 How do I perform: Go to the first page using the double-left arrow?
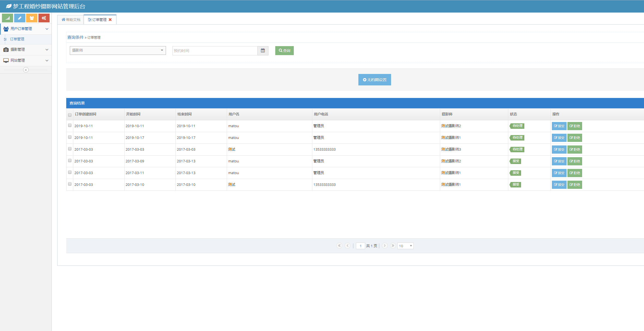click(x=339, y=246)
